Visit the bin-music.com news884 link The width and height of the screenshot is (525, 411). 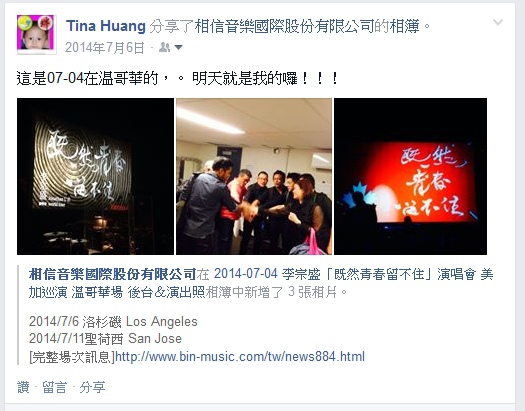tap(240, 356)
